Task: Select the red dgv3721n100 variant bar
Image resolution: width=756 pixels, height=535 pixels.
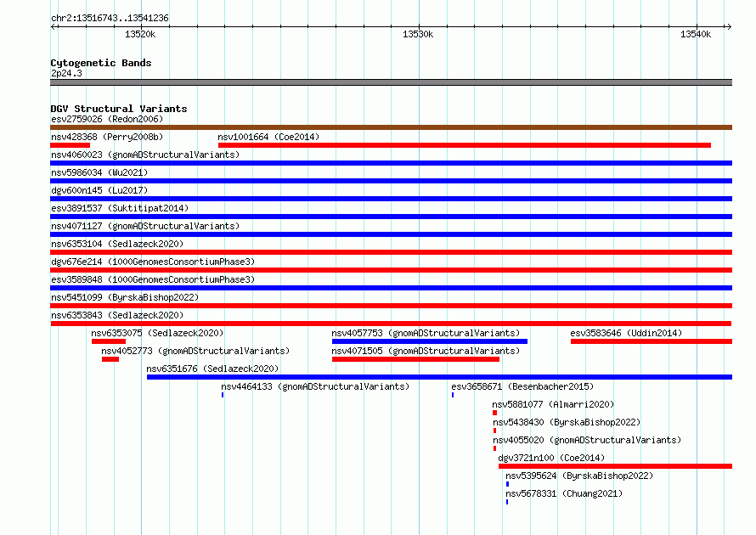Action: tap(615, 466)
